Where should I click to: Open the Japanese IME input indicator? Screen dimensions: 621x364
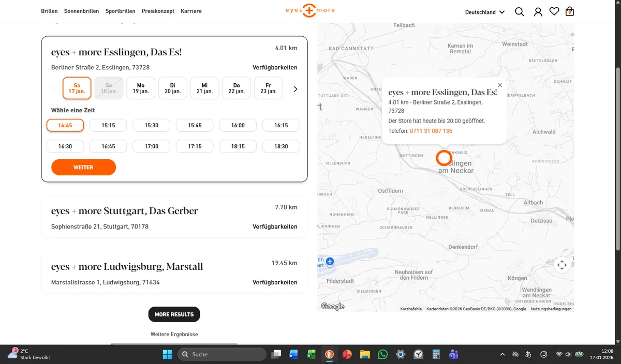tap(528, 354)
